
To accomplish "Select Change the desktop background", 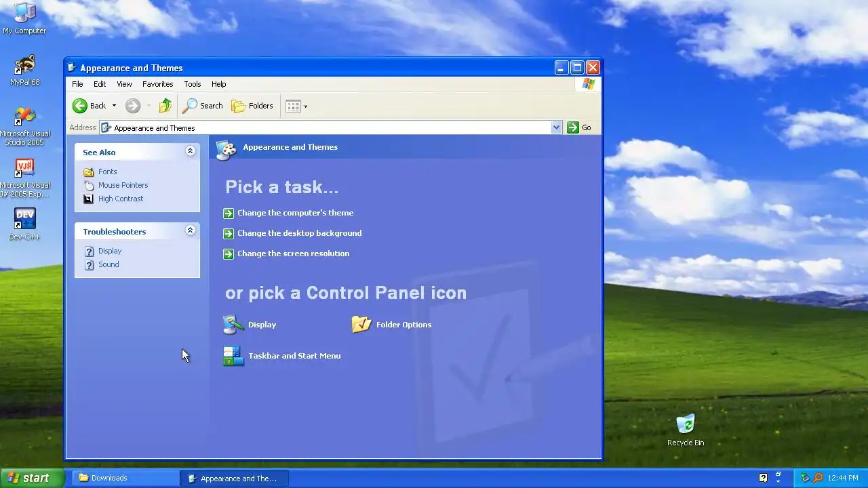I will [299, 233].
